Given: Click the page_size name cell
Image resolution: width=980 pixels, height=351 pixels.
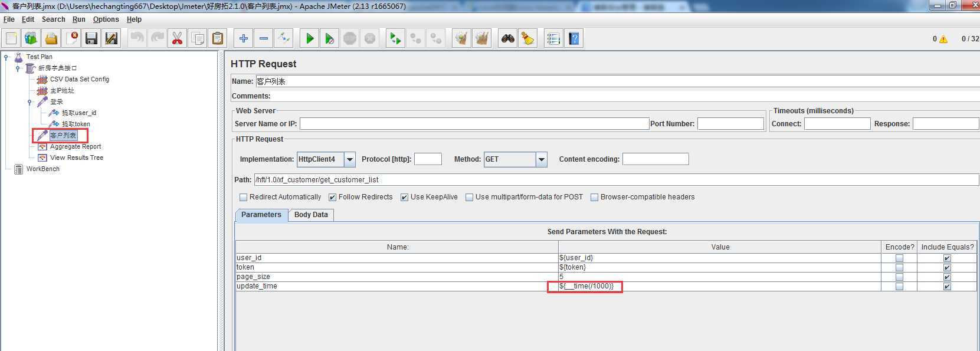Looking at the screenshot, I should click(397, 277).
